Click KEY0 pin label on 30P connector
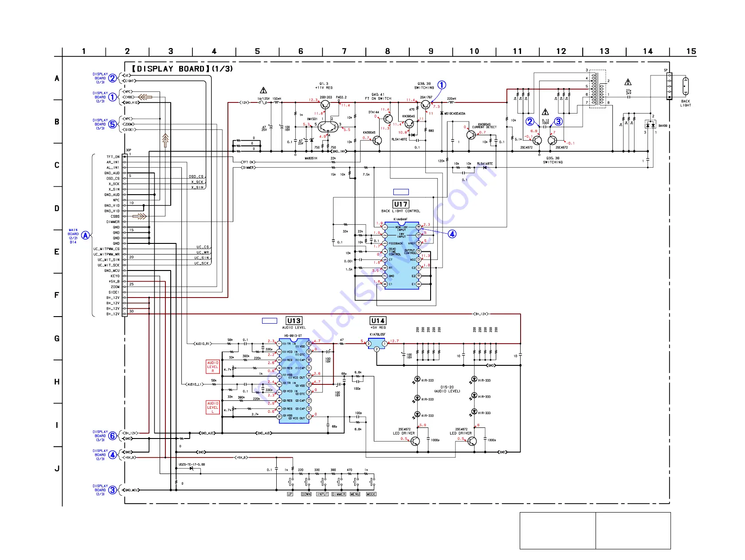Viewport: 745px width, 560px height. tap(115, 276)
